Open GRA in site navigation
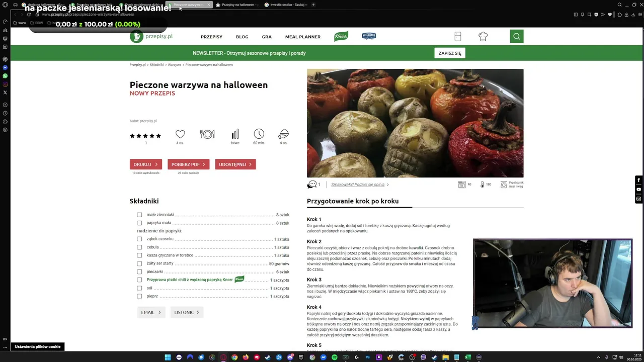Screen dimensions: 644x362 [x=267, y=37]
